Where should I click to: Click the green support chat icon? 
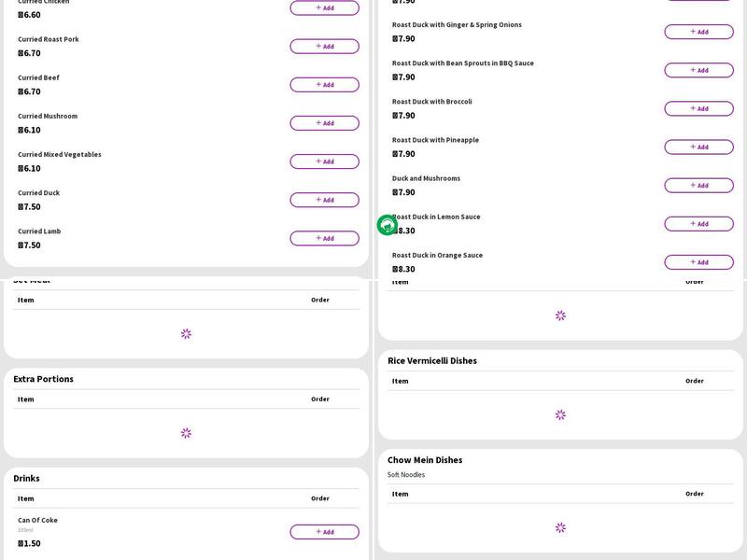coord(387,225)
